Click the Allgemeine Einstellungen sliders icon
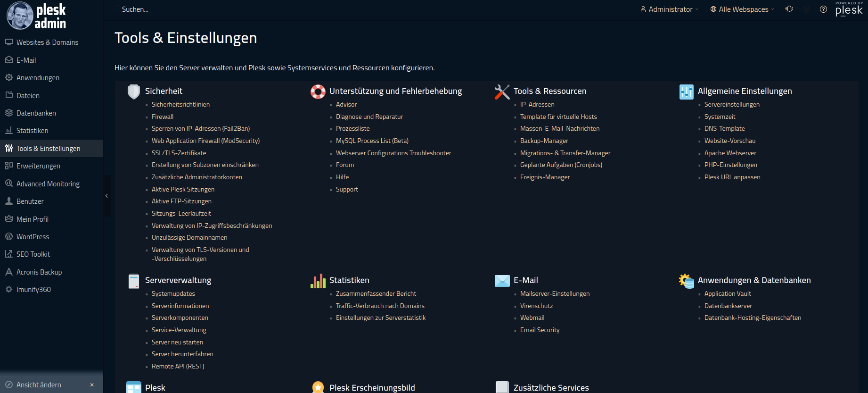 point(687,92)
